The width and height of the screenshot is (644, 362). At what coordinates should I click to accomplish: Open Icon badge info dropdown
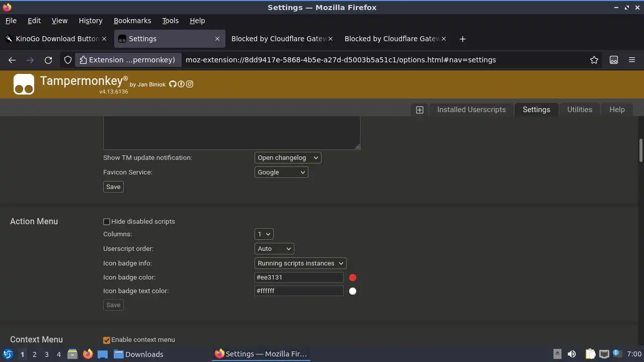click(300, 263)
